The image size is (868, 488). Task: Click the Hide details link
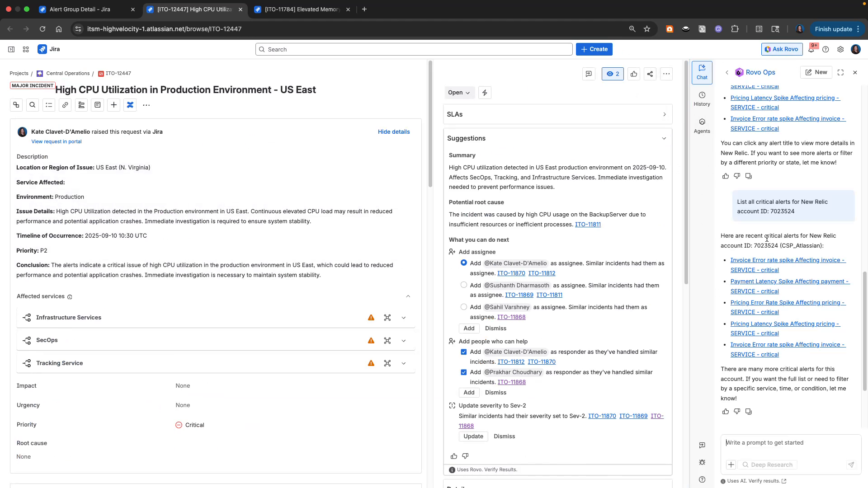[393, 131]
